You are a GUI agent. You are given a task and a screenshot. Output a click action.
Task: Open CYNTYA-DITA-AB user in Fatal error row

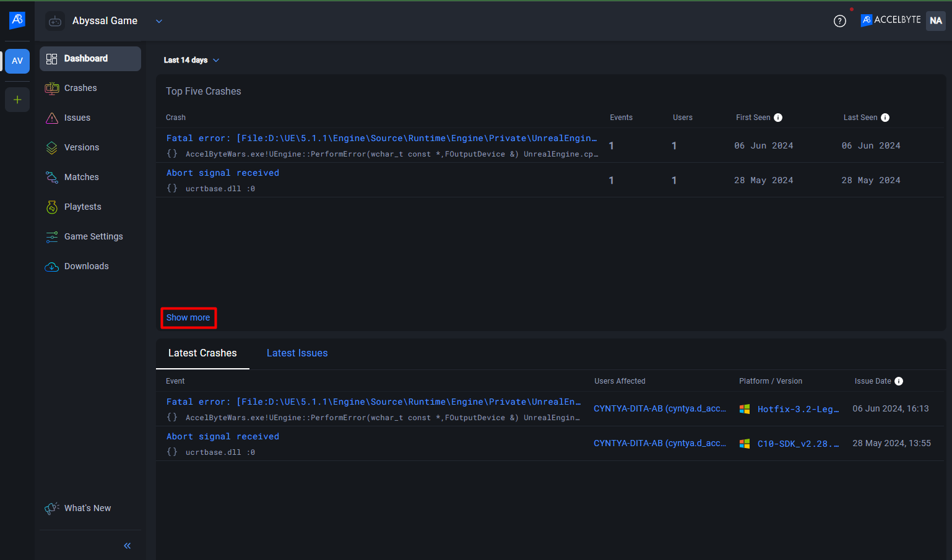coord(660,408)
